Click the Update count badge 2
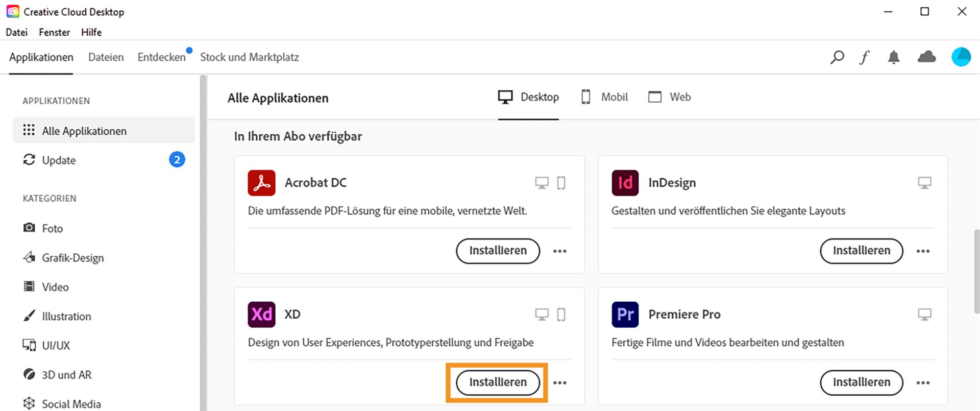The width and height of the screenshot is (980, 411). [x=177, y=160]
